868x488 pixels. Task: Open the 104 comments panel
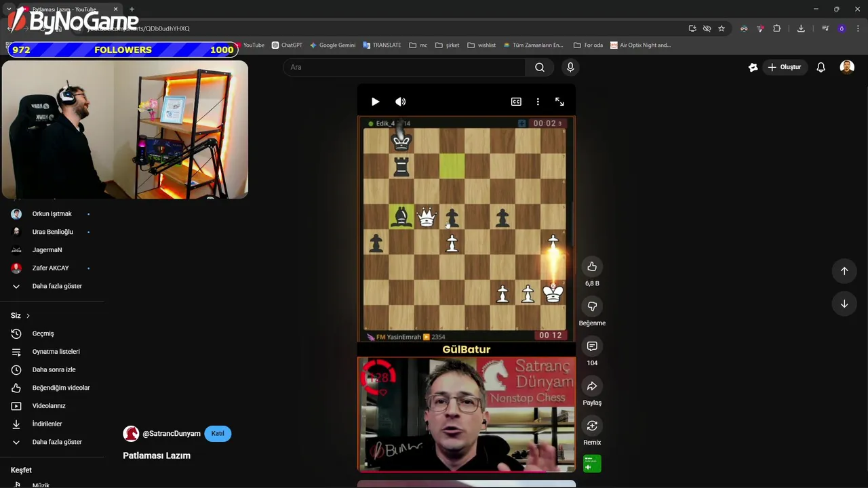592,346
